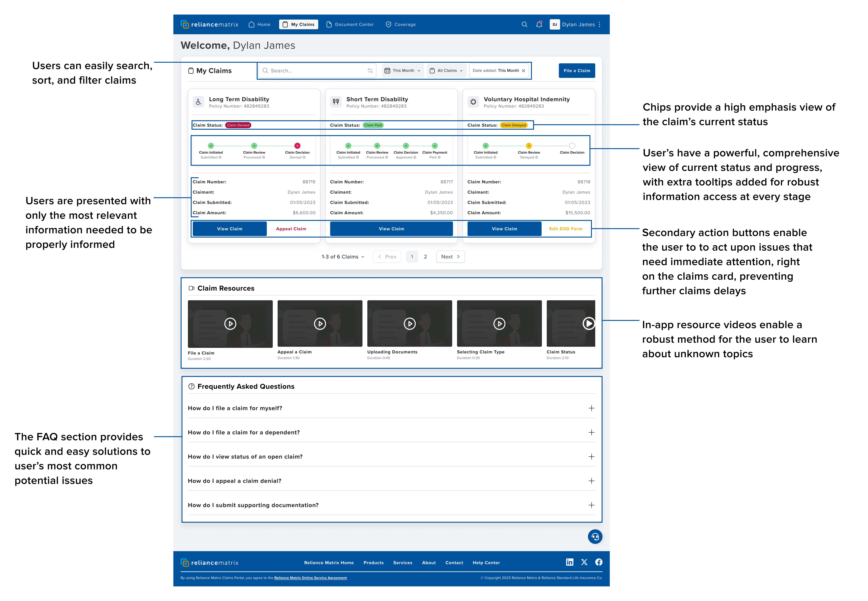Remove the Date added: This Month filter chip
Viewport: 868px width, 601px height.
(523, 70)
